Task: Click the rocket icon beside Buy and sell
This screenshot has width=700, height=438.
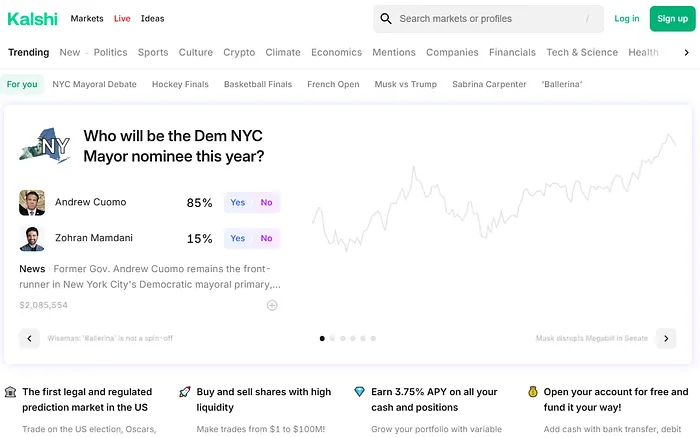Action: coord(185,392)
